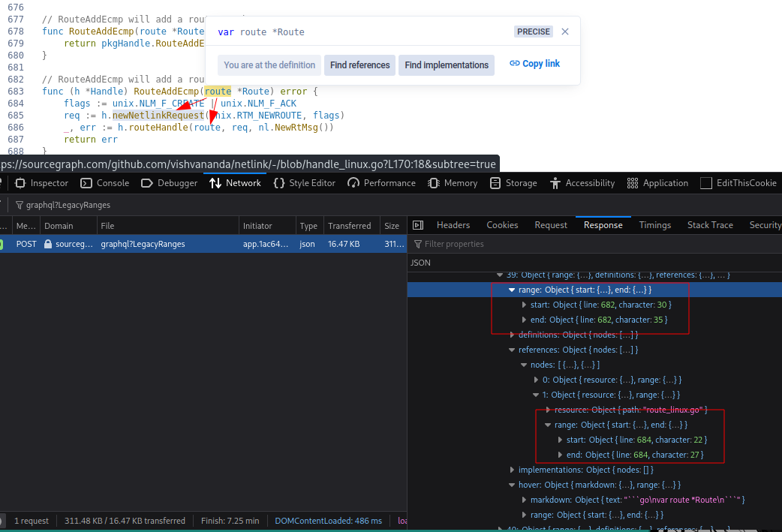The image size is (782, 532).
Task: Collapse the references Object node
Action: click(512, 350)
